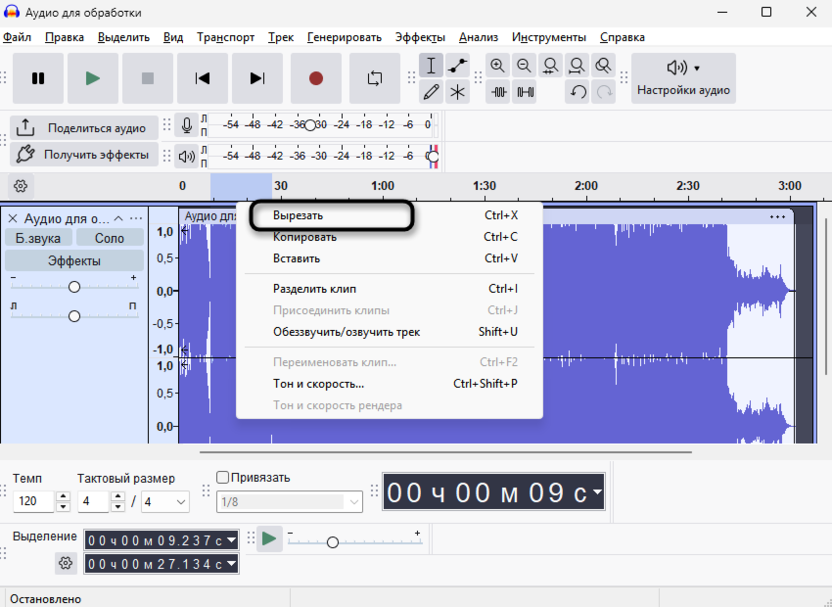Select the Draw tool
832x607 pixels.
(433, 91)
